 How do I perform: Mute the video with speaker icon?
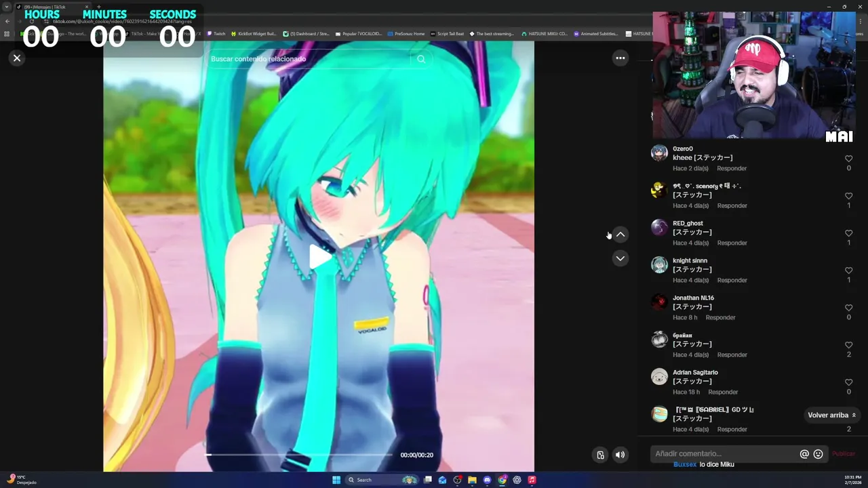(620, 455)
